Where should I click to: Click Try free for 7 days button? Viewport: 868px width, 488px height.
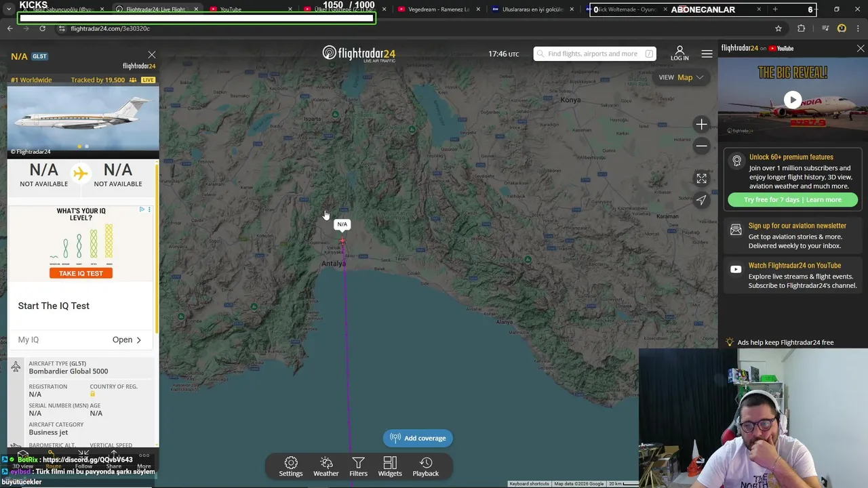(x=793, y=199)
